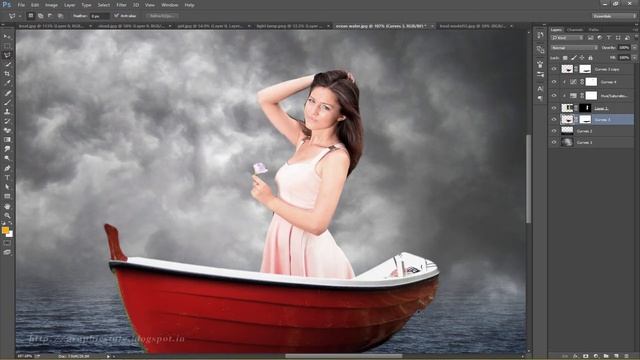Viewport: 640px width, 360px height.
Task: Open the File menu
Action: click(x=21, y=5)
